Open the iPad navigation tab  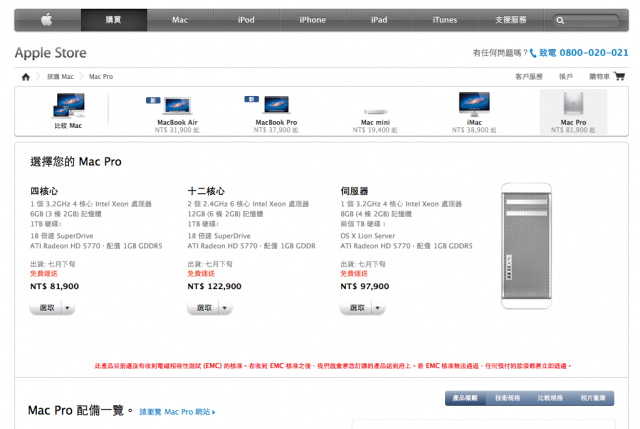point(379,20)
